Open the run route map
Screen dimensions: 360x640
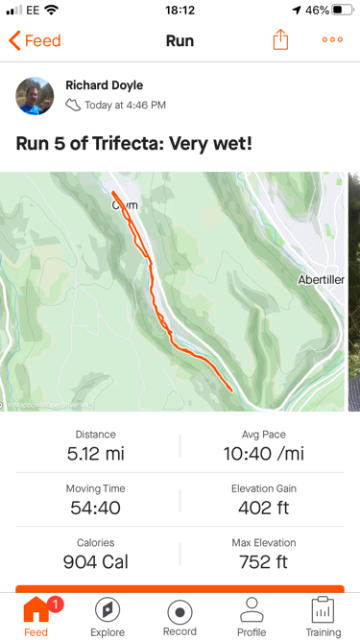pyautogui.click(x=172, y=291)
